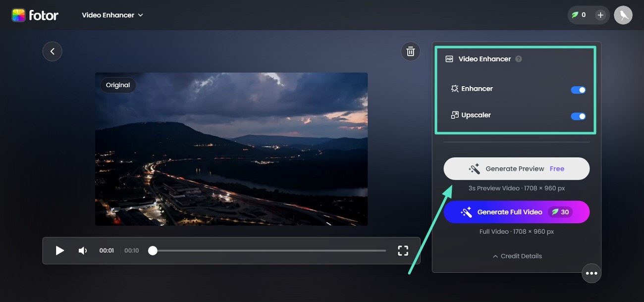The width and height of the screenshot is (644, 302).
Task: Enter fullscreen preview mode
Action: 403,251
